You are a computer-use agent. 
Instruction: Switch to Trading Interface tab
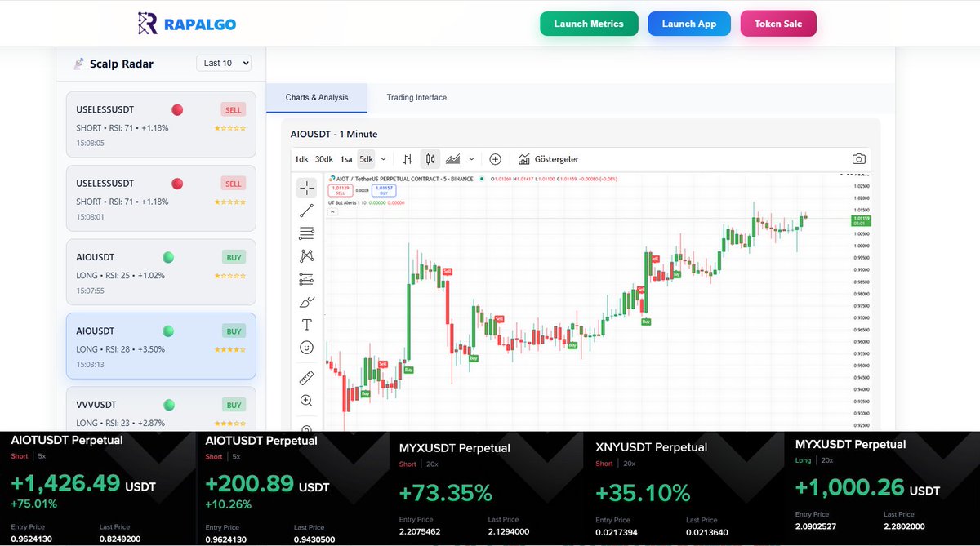(x=416, y=97)
